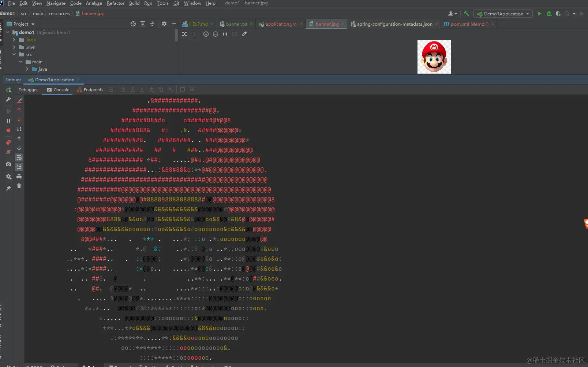Click the sort arrows icon in the console gutter
Viewport: 588px width, 367px height.
(19, 129)
